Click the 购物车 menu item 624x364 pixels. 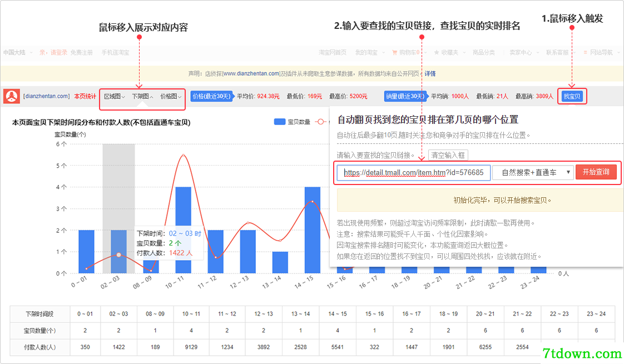[x=409, y=52]
